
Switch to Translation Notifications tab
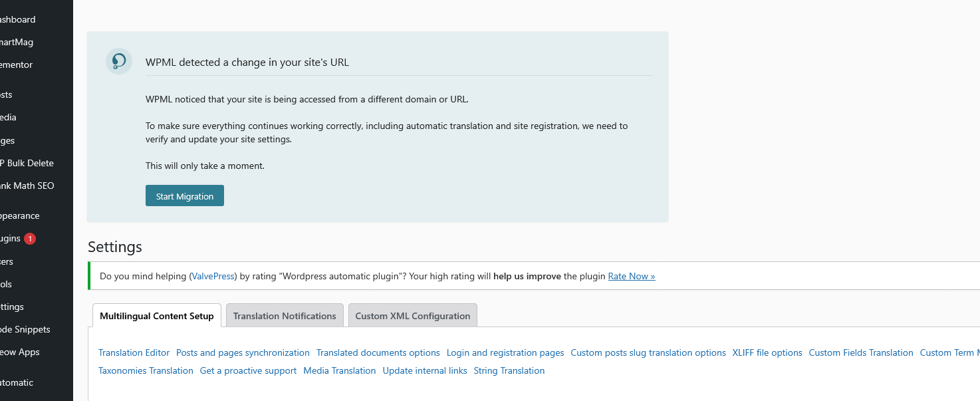pos(285,316)
